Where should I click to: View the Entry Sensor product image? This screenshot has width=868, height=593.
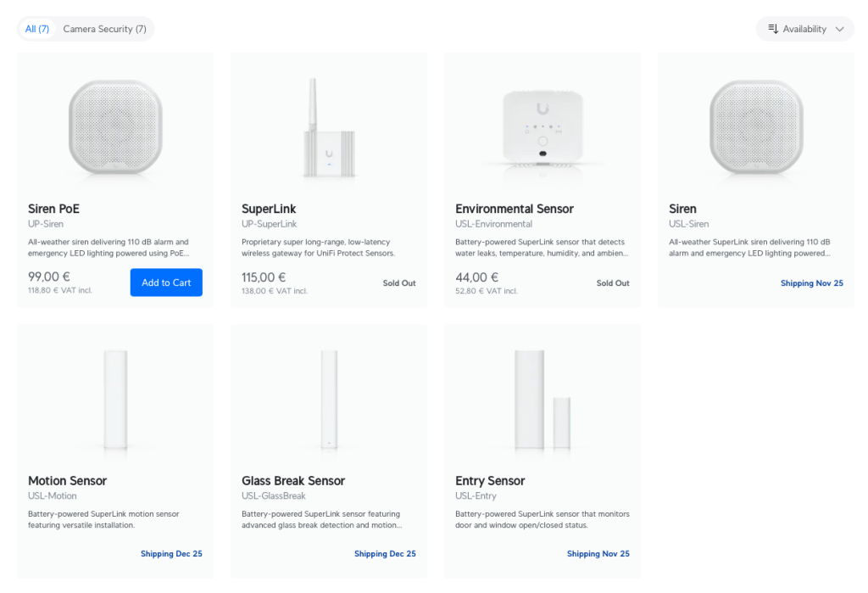pos(542,399)
